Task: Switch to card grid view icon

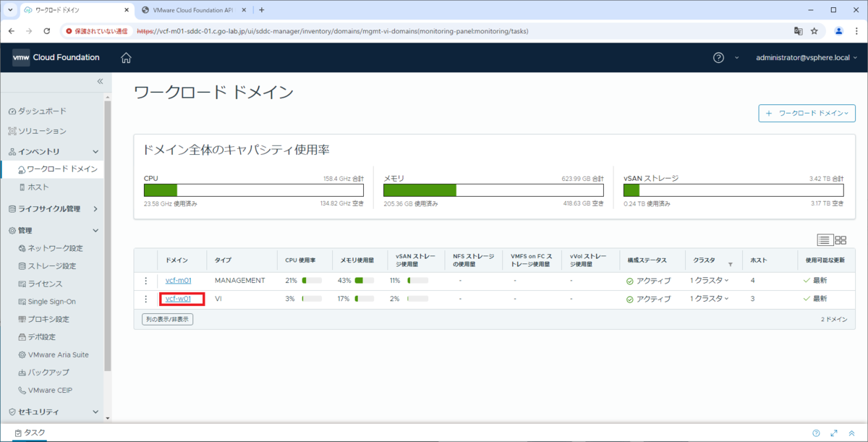Action: click(841, 239)
